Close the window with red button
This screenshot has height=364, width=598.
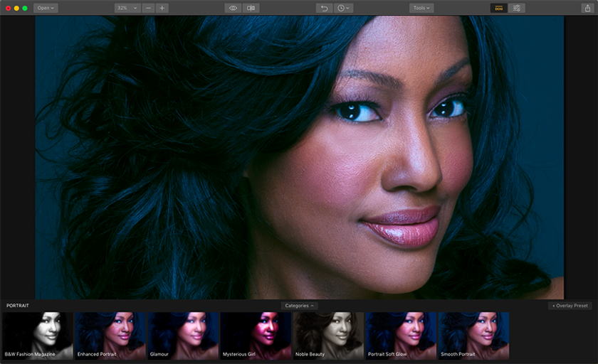tap(8, 8)
